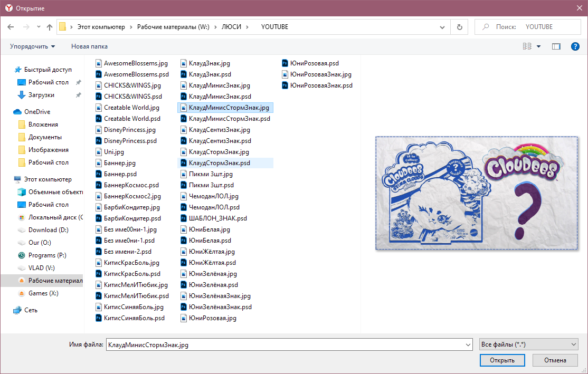
Task: Open file type filter Все файлы
Action: pyautogui.click(x=528, y=344)
